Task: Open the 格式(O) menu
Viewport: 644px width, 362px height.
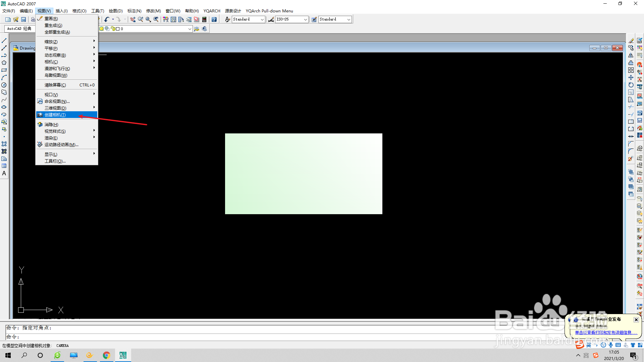Action: [x=79, y=11]
